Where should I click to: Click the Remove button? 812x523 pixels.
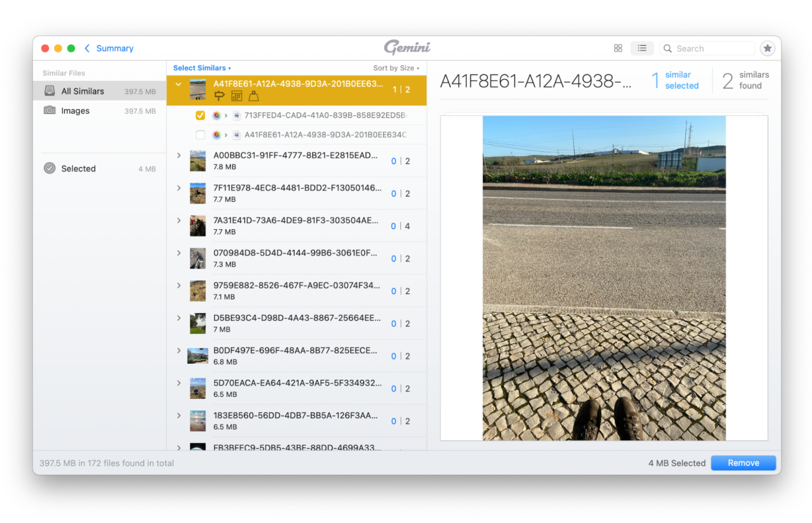point(743,463)
